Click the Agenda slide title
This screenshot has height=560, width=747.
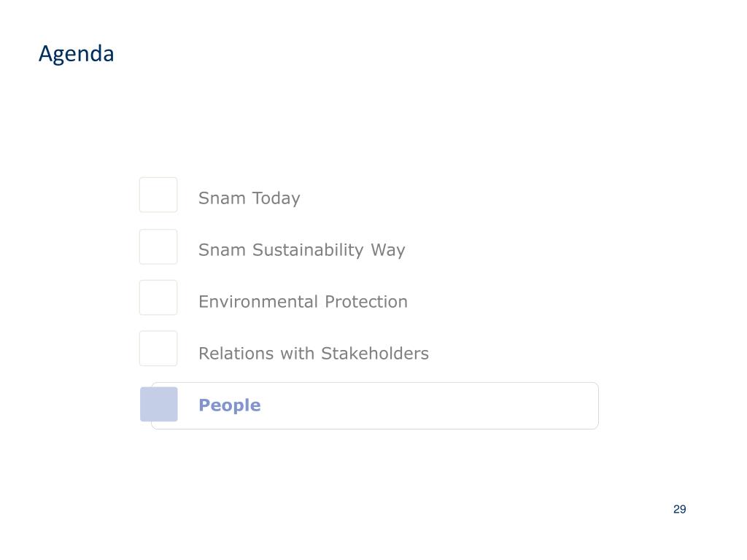click(x=76, y=54)
